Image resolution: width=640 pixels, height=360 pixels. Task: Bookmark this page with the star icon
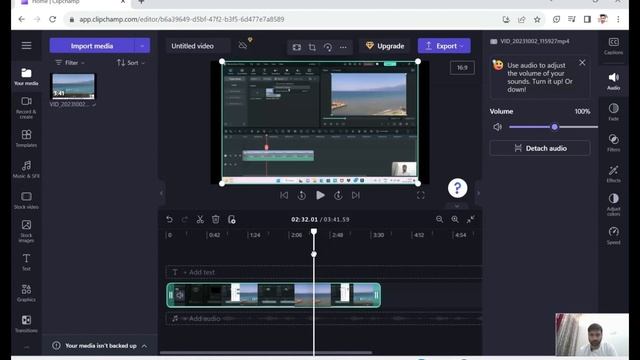coord(537,19)
